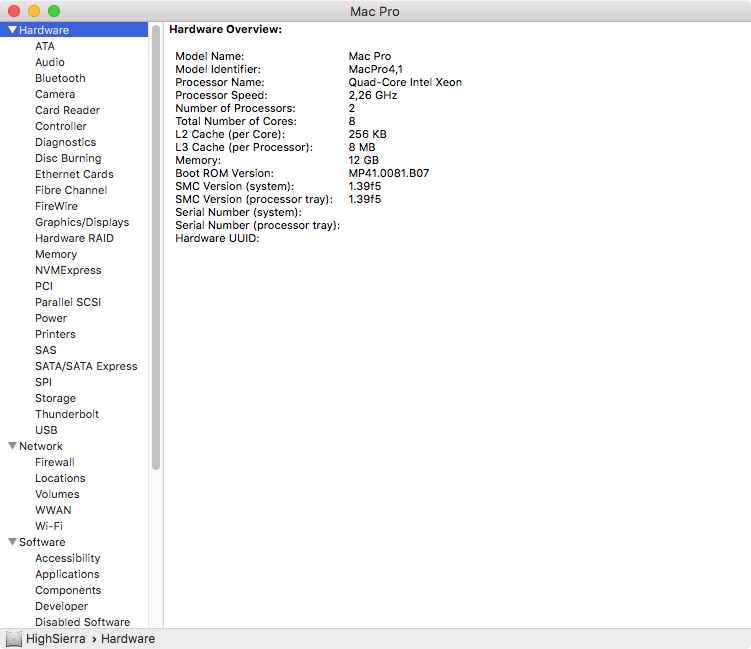Image resolution: width=751 pixels, height=649 pixels.
Task: Collapse the Network disclosure triangle
Action: (13, 446)
